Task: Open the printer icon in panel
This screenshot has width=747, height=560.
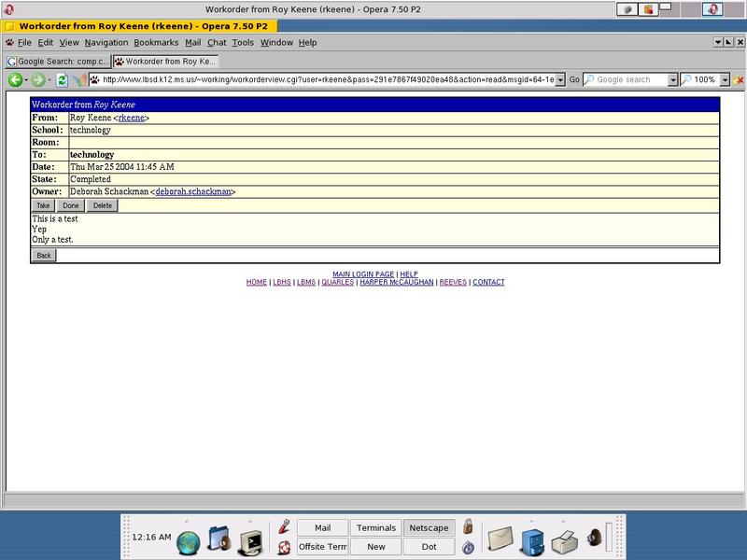Action: 565,542
